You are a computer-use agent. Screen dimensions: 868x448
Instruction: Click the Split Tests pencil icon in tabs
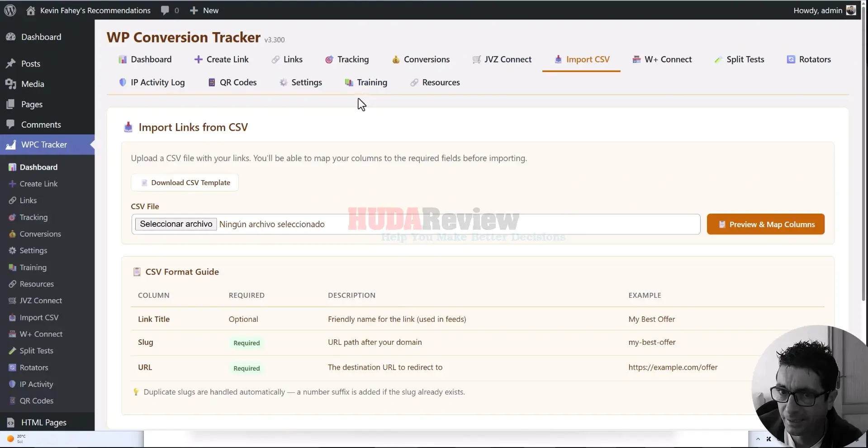click(718, 60)
